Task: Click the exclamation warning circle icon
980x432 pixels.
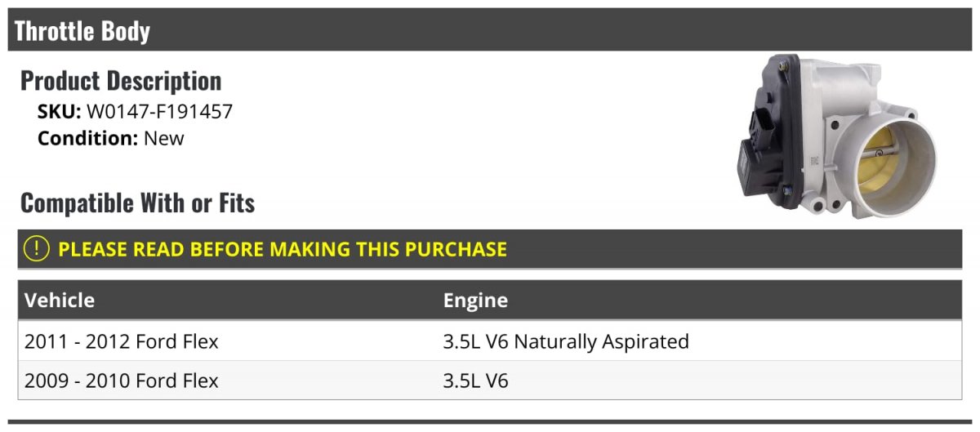Action: coord(37,249)
